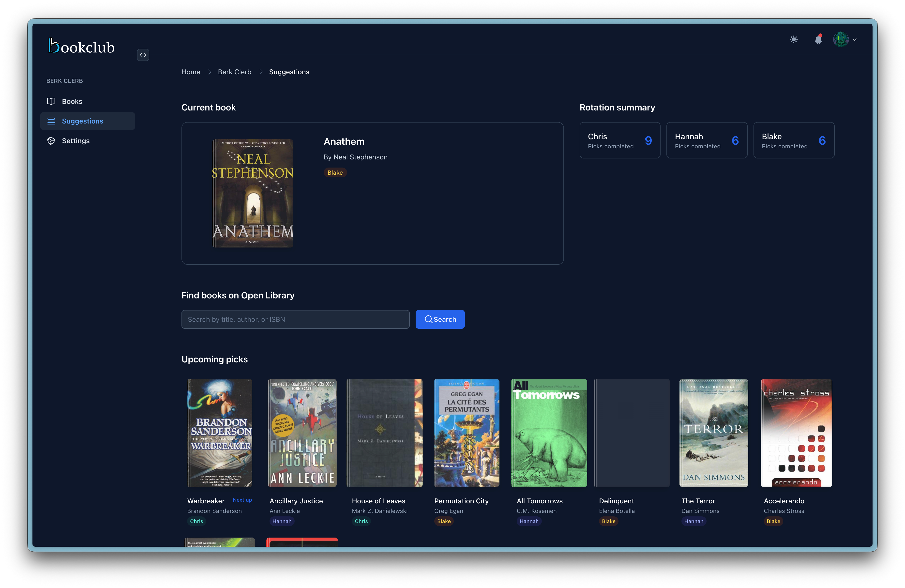
Task: Select the Books icon in the sidebar
Action: coord(51,101)
